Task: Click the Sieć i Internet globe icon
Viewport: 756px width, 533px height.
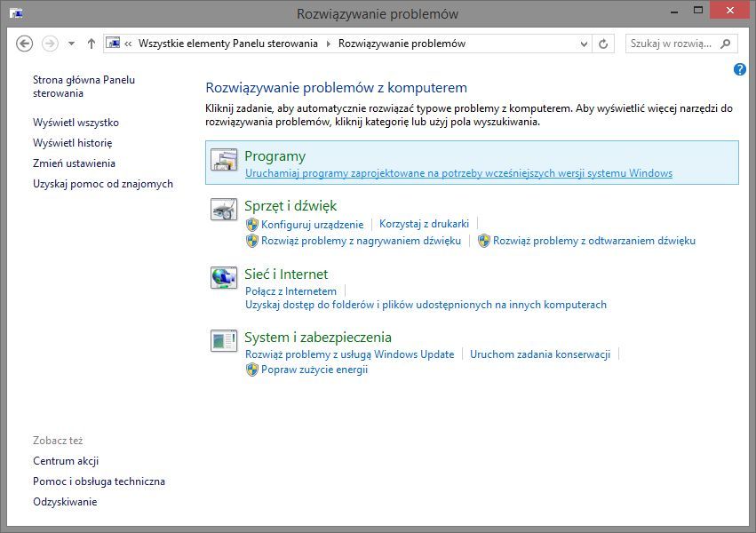Action: tap(224, 277)
